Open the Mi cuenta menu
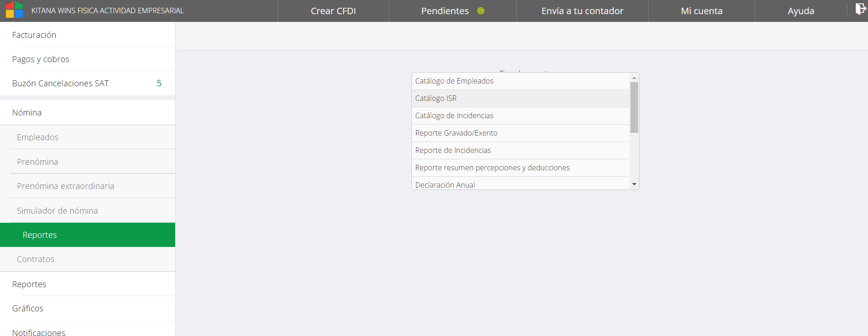Viewport: 868px width, 336px height. point(702,11)
